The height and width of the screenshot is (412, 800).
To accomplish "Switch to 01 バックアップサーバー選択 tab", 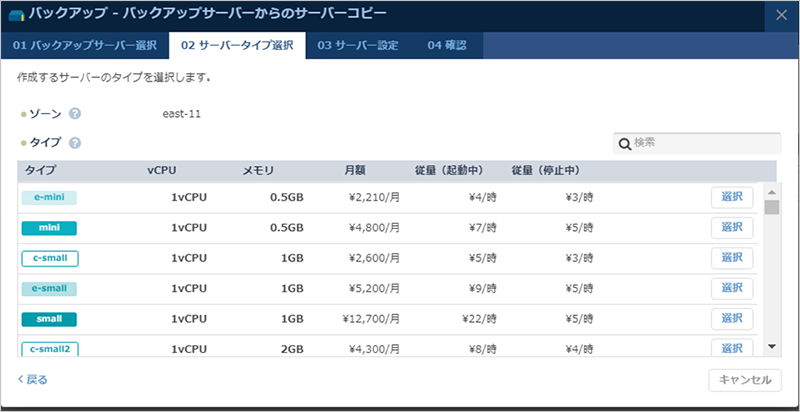I will [x=84, y=45].
